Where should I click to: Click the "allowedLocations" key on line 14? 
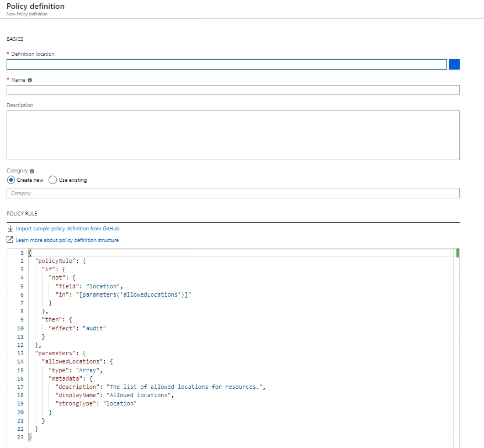(x=72, y=362)
